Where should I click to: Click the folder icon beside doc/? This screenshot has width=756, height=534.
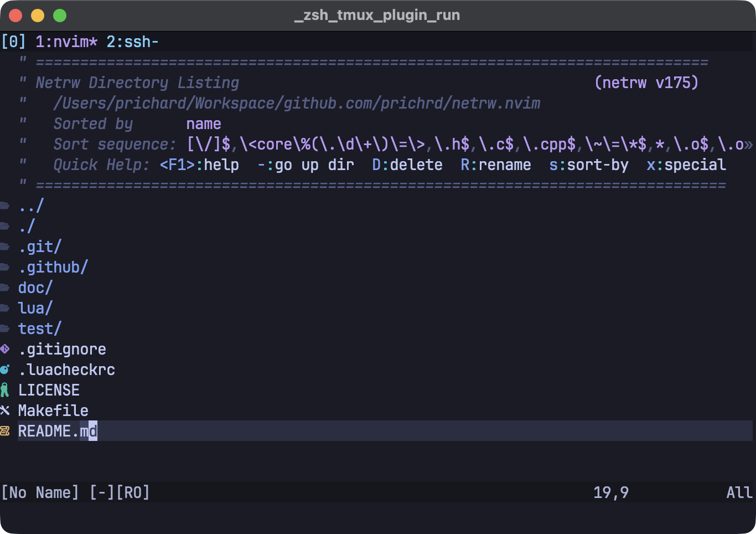(6, 287)
